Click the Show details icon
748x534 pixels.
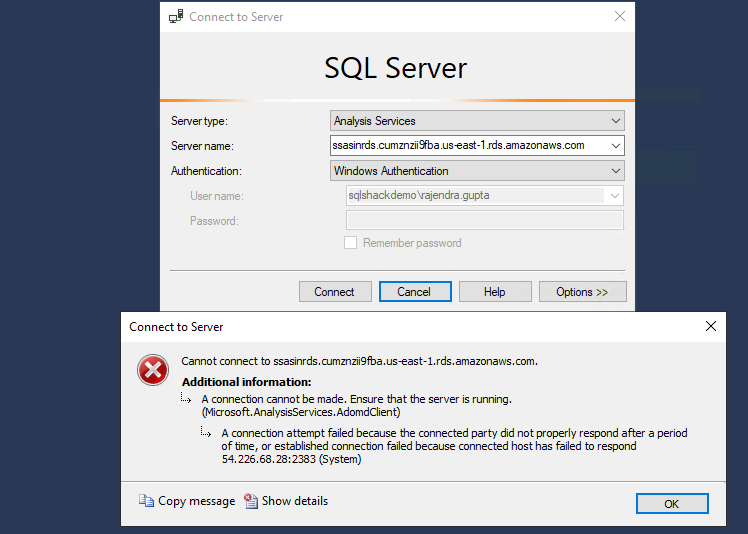251,501
